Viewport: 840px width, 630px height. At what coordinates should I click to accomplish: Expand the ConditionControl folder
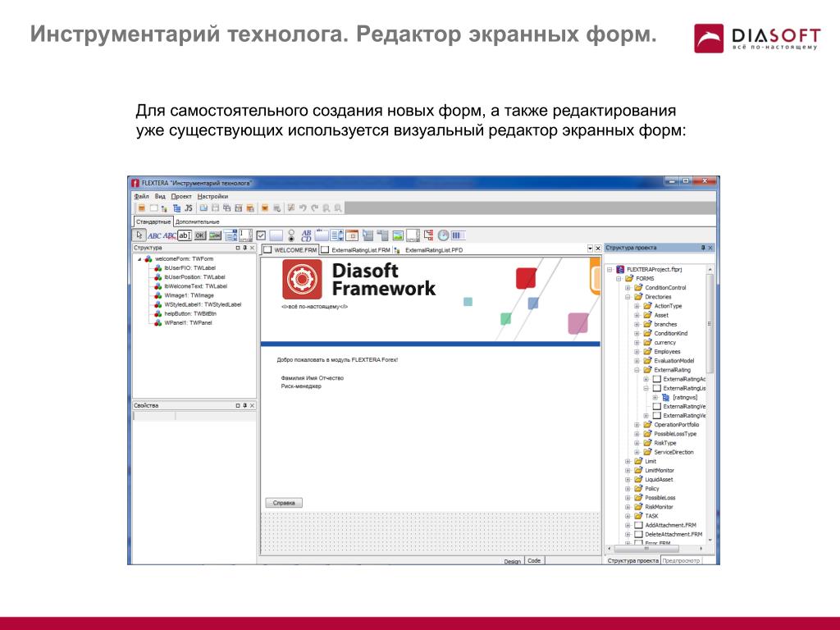point(628,288)
